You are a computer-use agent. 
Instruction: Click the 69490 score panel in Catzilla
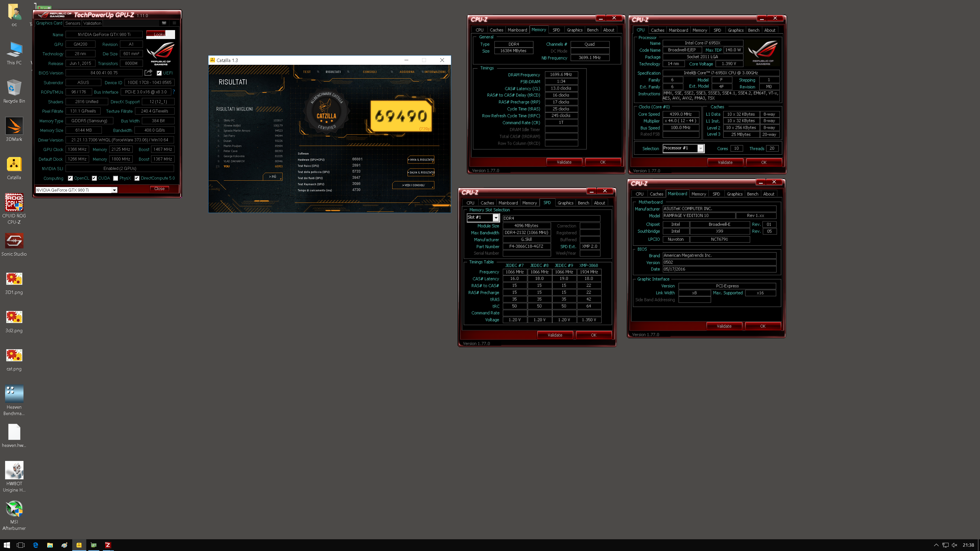pos(401,116)
